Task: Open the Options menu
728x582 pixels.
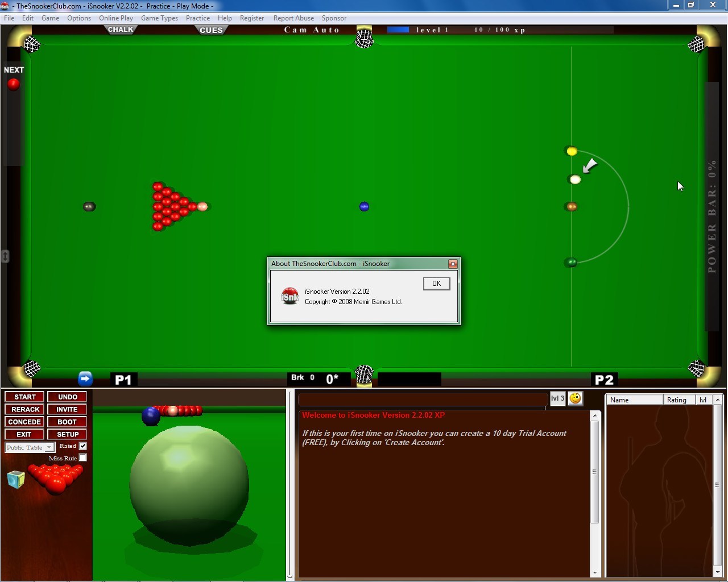Action: pyautogui.click(x=79, y=18)
